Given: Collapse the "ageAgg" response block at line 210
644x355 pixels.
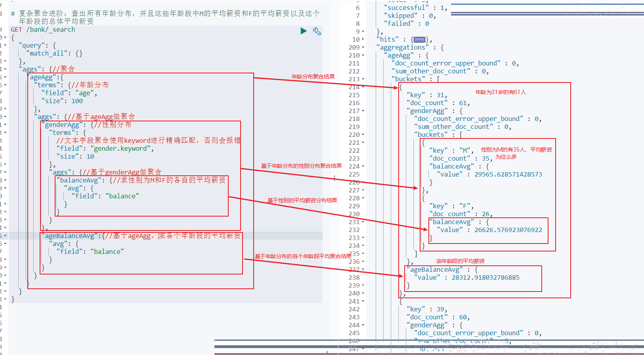Looking at the screenshot, I should 363,55.
